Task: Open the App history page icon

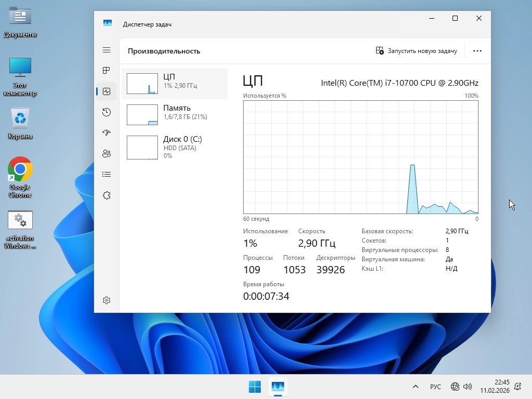Action: 107,112
